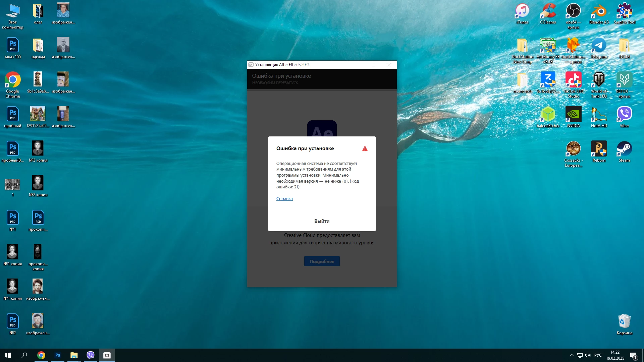
Task: Launch Steam from desktop icon
Action: (624, 151)
